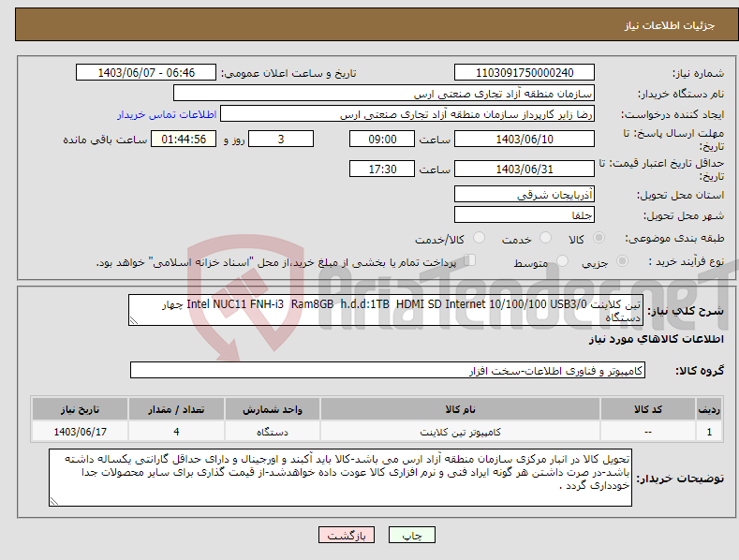Click the response deadline date 1403/06/10
Viewport: 739px width, 560px height.
point(525,139)
